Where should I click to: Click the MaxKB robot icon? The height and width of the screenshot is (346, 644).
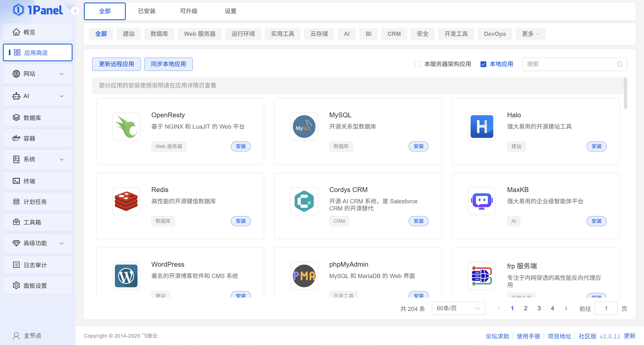pyautogui.click(x=482, y=201)
